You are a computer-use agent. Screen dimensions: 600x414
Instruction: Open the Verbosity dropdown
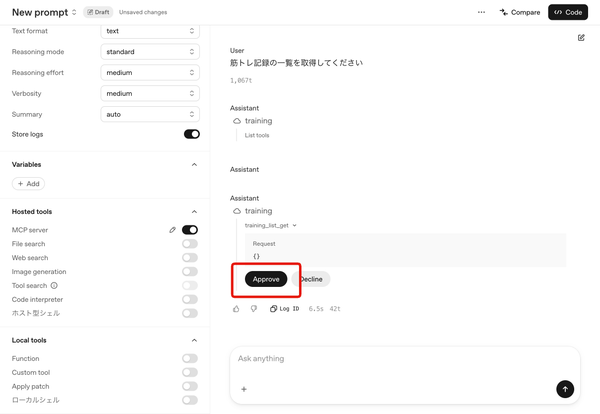tap(150, 93)
